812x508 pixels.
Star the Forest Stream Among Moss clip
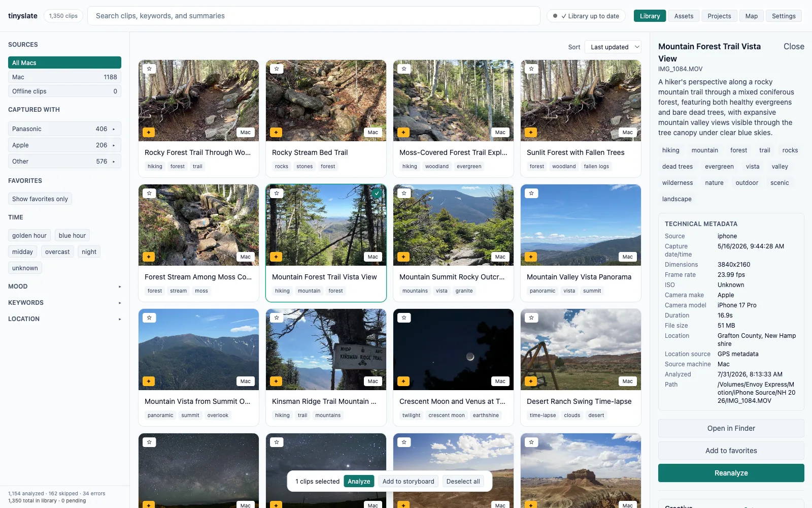pos(149,193)
